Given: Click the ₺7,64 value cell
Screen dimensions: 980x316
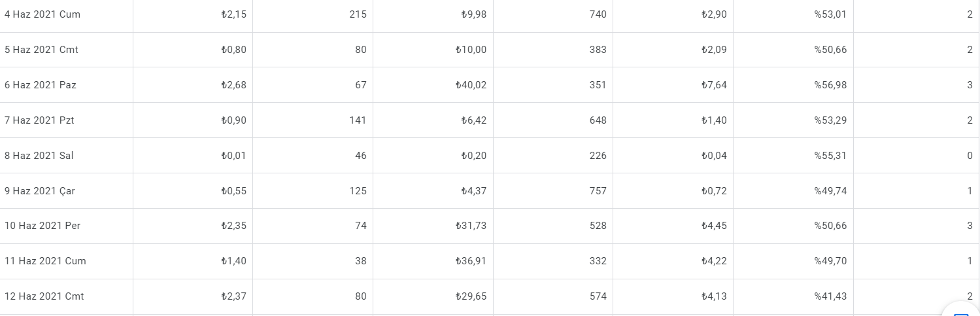Looking at the screenshot, I should point(673,85).
